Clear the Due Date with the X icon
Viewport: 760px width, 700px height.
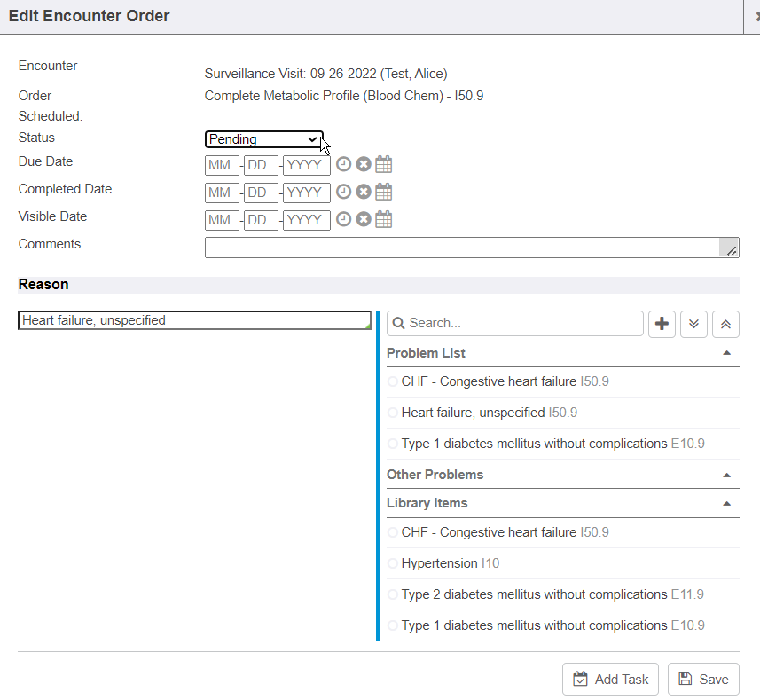click(364, 165)
